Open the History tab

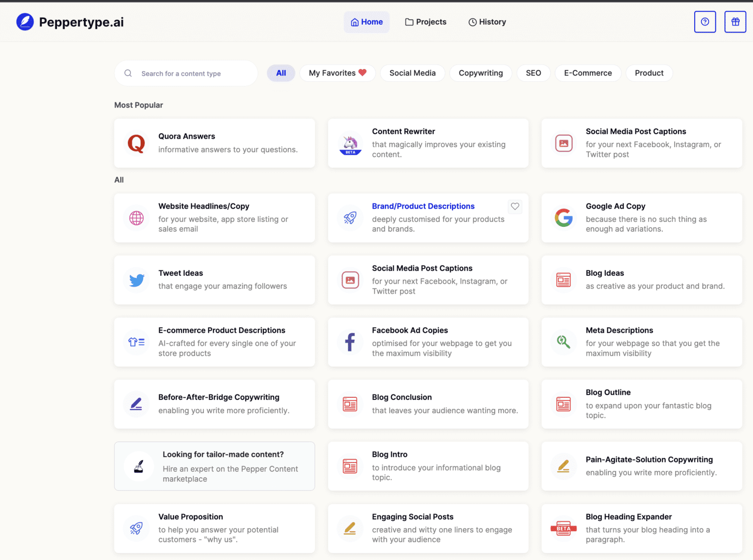coord(487,22)
